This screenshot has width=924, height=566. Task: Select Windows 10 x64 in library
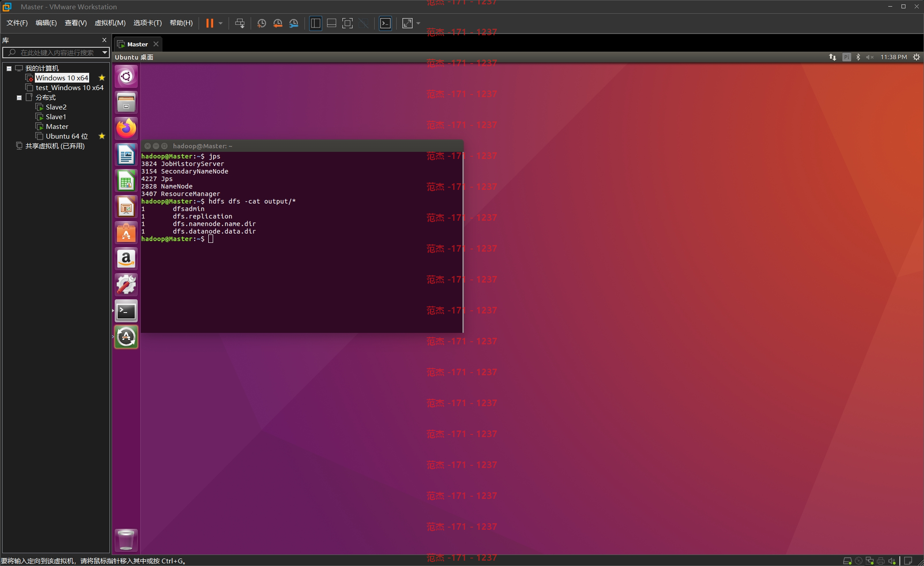(62, 78)
